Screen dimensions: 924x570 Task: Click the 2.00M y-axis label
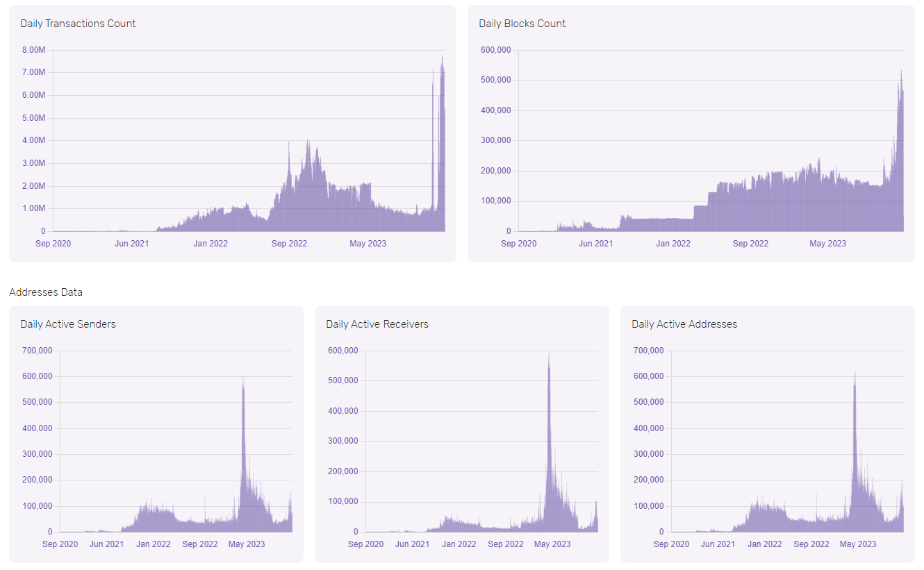point(33,186)
